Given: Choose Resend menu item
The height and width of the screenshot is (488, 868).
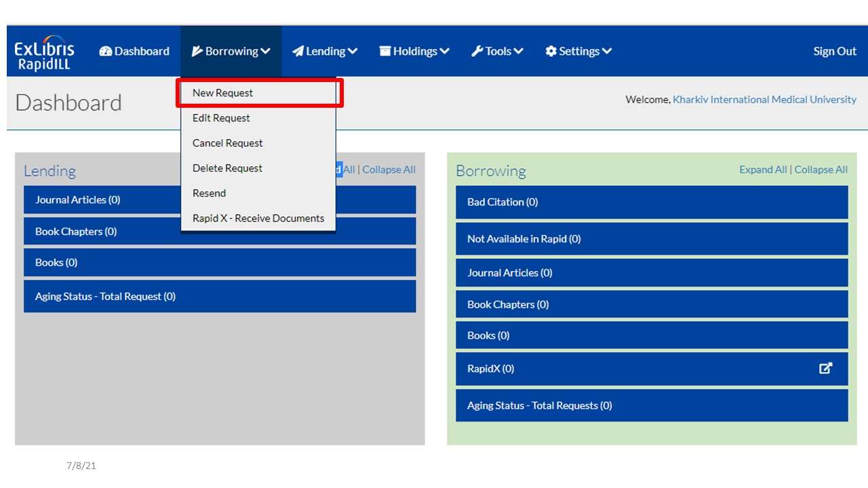Looking at the screenshot, I should [258, 193].
